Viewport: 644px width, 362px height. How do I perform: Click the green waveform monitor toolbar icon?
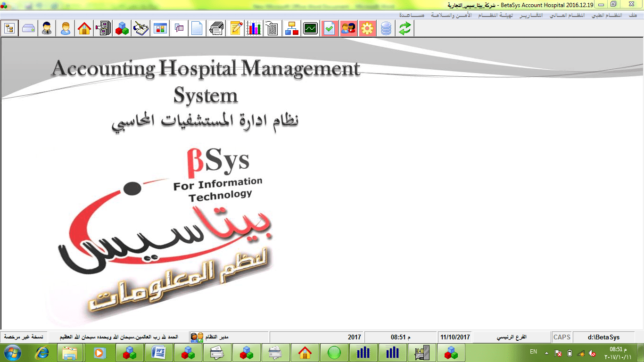(x=311, y=28)
